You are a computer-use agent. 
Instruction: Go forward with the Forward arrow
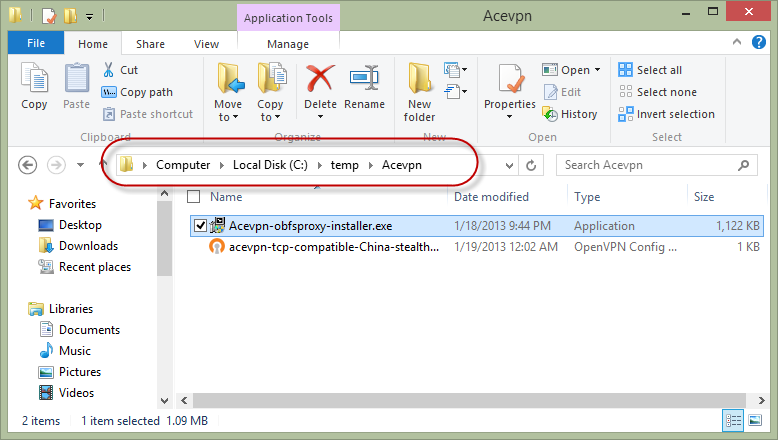[x=56, y=165]
